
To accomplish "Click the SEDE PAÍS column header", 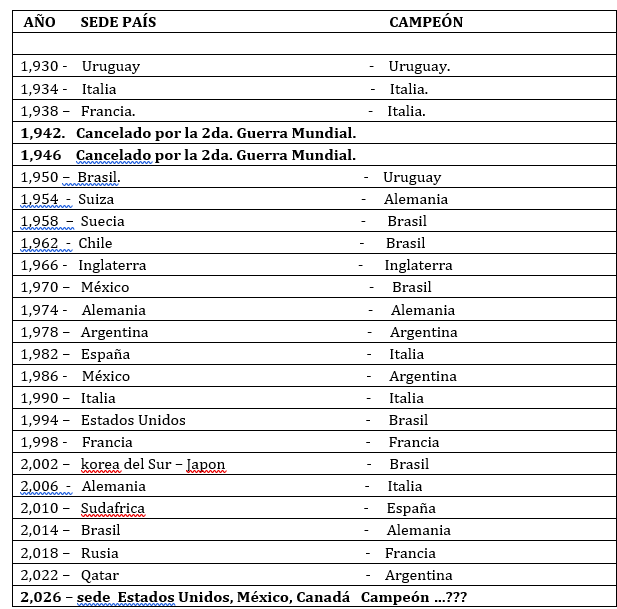I will pos(118,22).
